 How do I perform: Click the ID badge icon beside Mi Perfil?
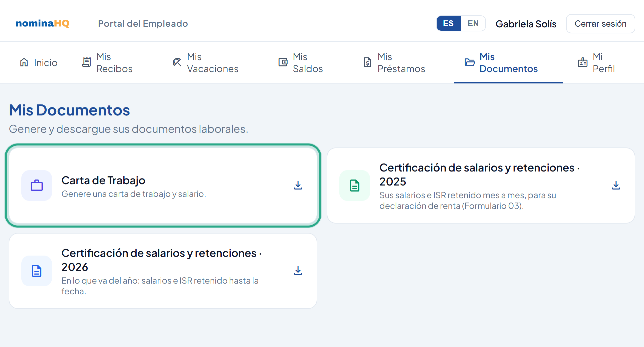pos(583,62)
